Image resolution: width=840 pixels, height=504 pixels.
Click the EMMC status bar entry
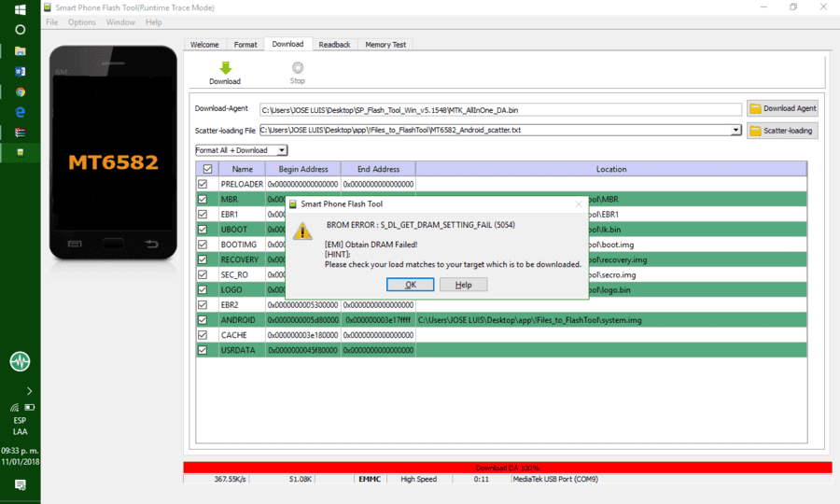click(x=370, y=480)
